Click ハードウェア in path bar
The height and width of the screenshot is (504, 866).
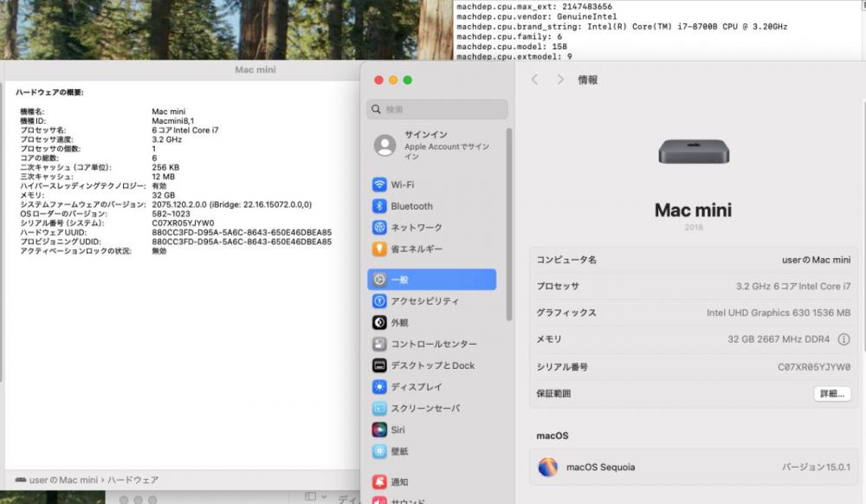[x=133, y=480]
